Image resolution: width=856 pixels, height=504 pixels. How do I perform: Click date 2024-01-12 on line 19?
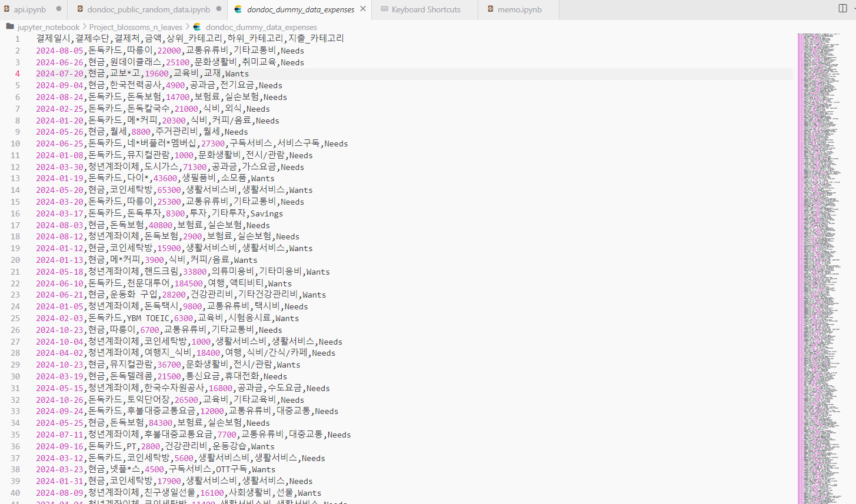[59, 248]
